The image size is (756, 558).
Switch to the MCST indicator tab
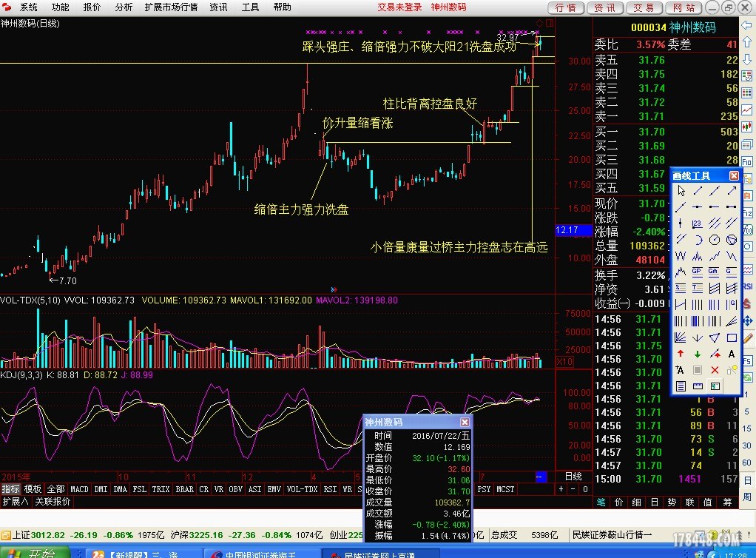pyautogui.click(x=505, y=489)
